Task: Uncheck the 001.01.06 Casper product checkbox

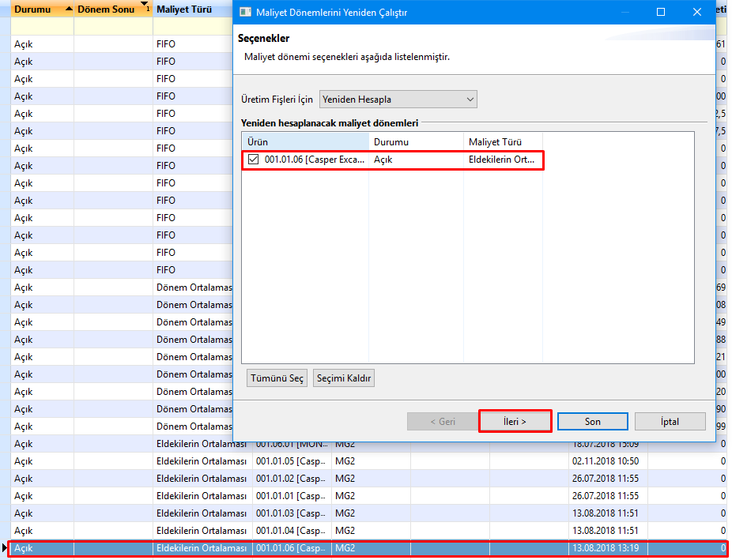Action: click(253, 160)
